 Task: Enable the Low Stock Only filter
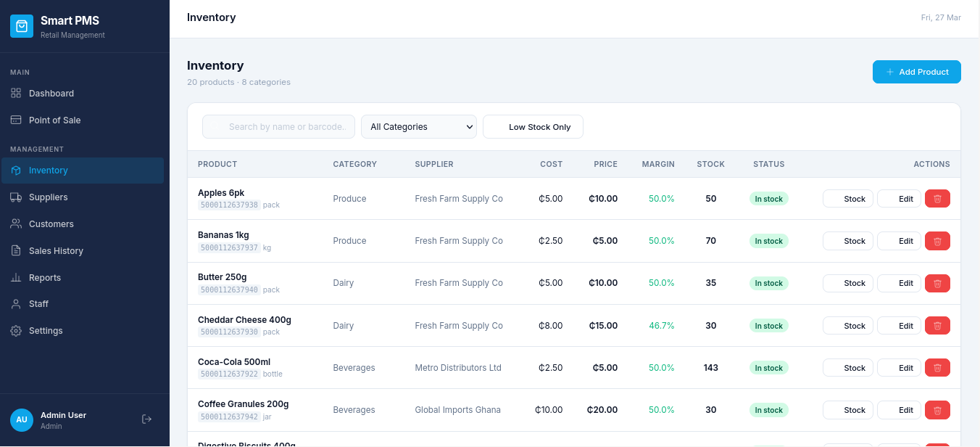[533, 126]
